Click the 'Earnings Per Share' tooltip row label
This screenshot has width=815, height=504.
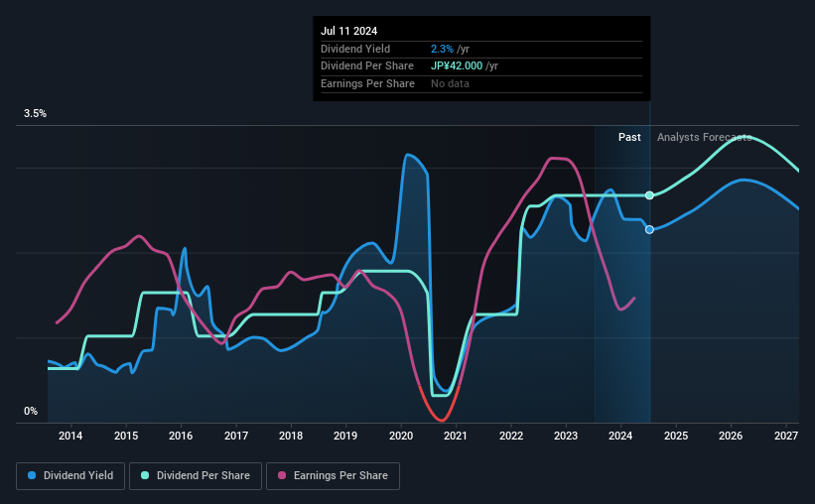[367, 83]
